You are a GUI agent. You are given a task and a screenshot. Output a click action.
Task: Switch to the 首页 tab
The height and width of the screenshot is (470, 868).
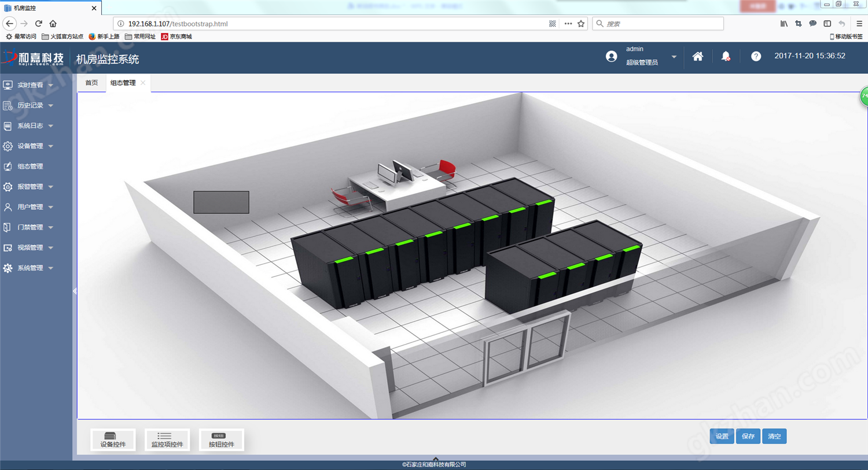click(x=91, y=83)
